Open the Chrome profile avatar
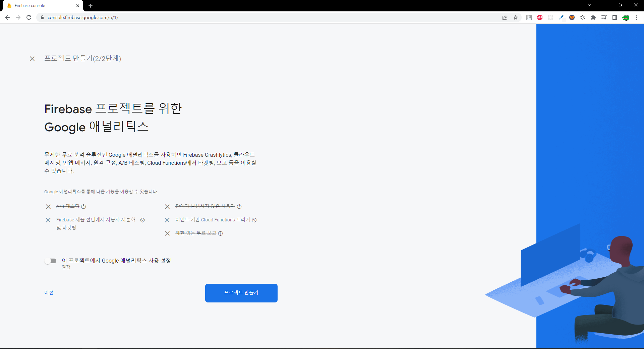The width and height of the screenshot is (644, 349). (x=626, y=17)
